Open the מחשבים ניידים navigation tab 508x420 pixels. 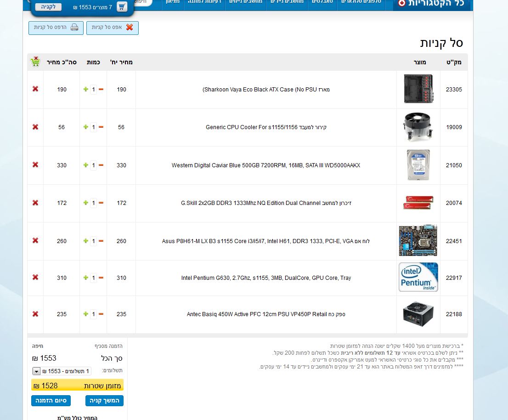[286, 2]
